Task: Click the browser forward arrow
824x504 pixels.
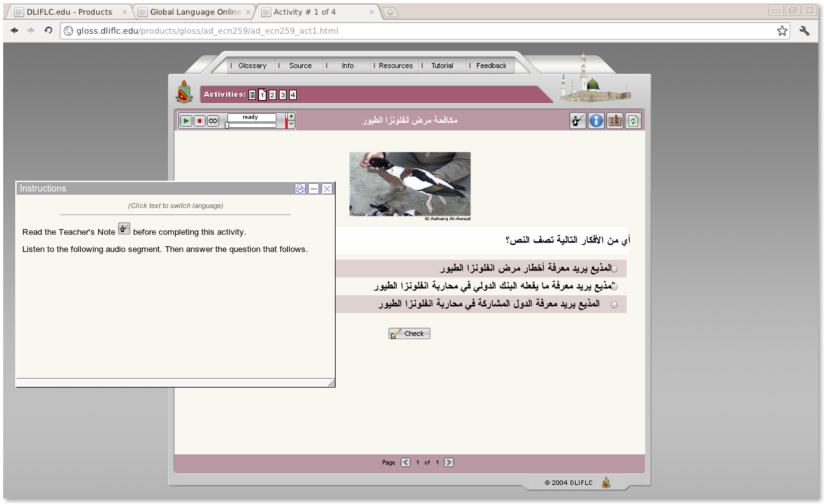Action: point(31,31)
